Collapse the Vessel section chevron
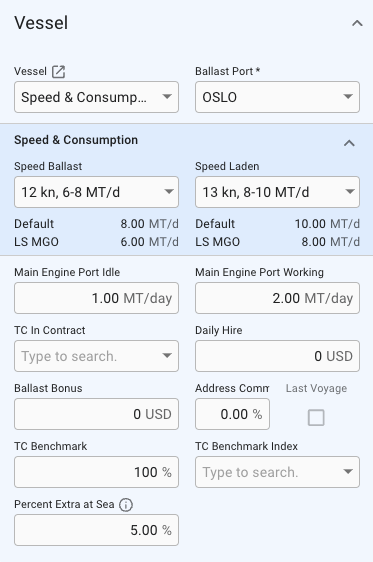 (357, 24)
